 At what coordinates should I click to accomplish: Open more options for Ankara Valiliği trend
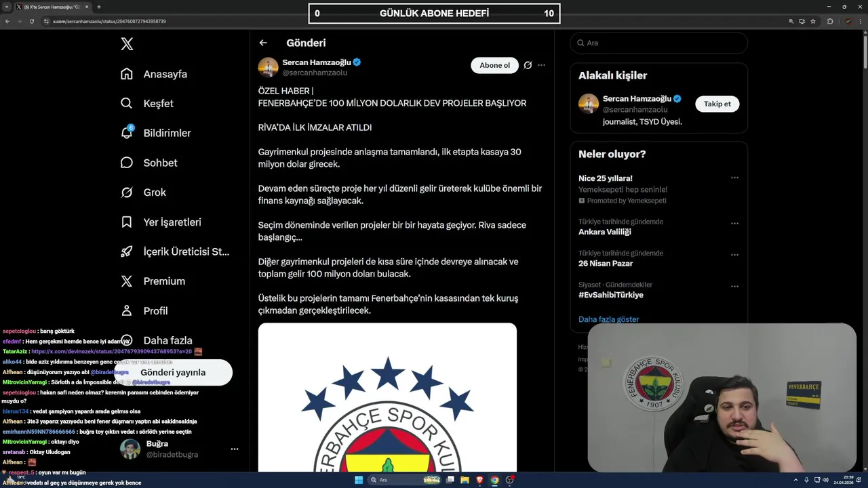[734, 223]
